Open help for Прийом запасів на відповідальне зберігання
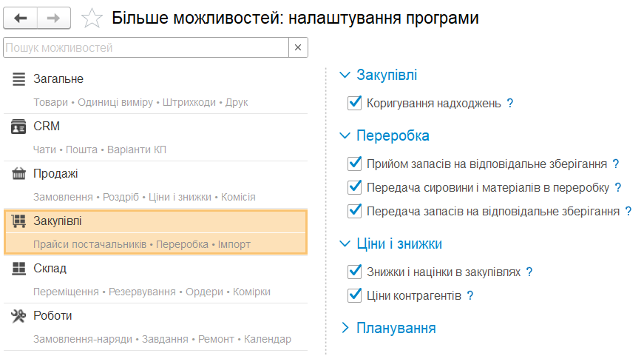This screenshot has width=644, height=356. [616, 164]
